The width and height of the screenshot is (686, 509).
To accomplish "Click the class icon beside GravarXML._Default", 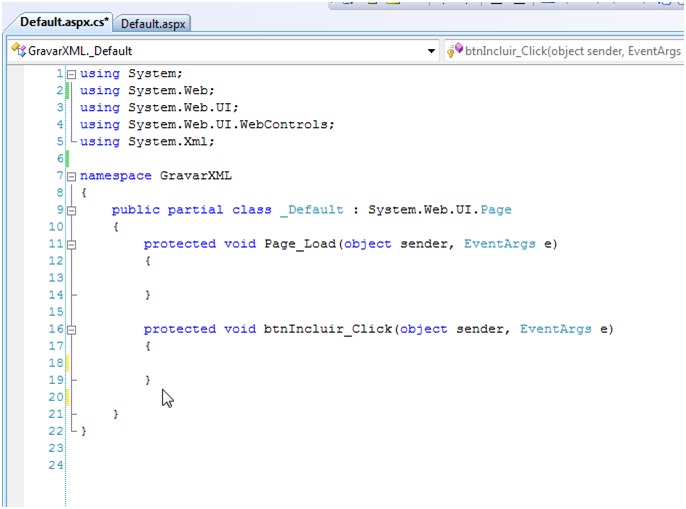I will [x=17, y=50].
